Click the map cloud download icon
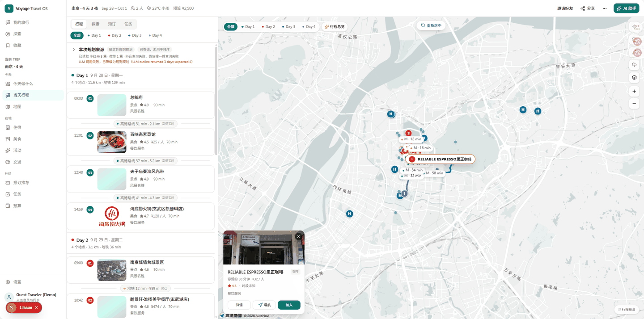 tap(634, 65)
